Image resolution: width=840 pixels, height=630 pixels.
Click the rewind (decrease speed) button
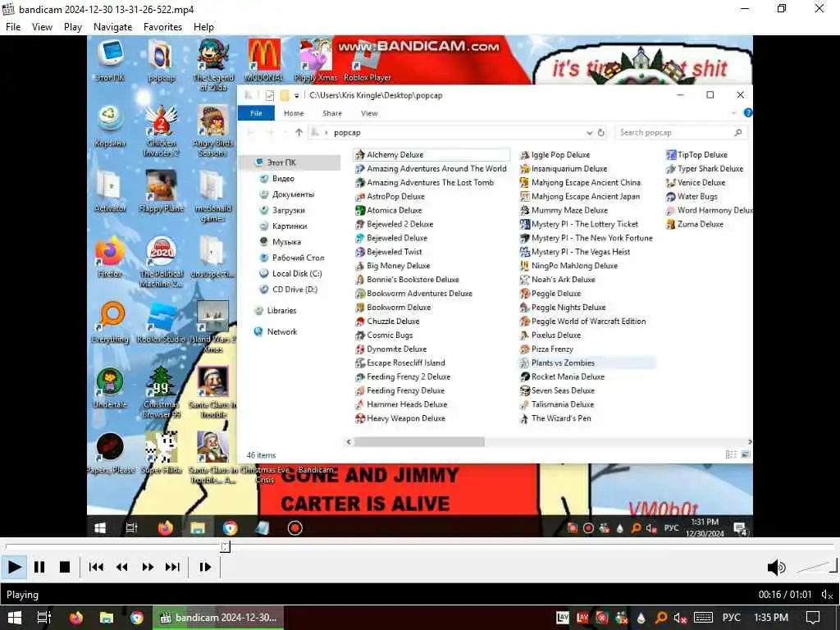(x=121, y=567)
